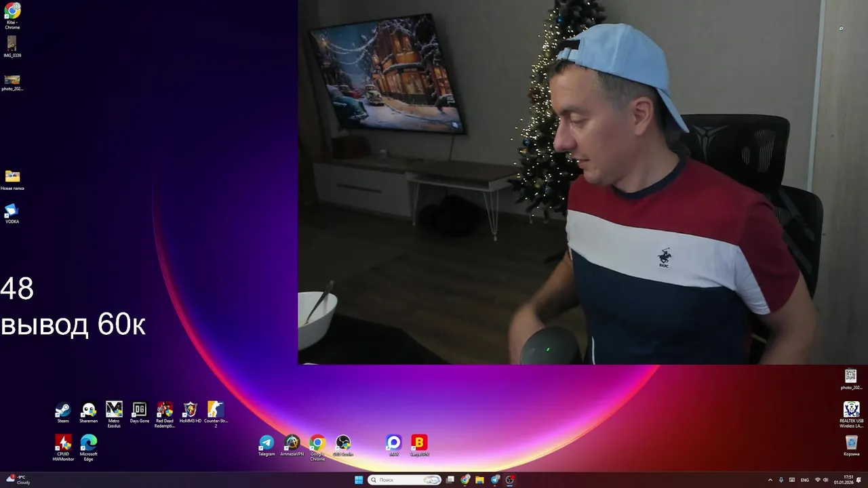Switch to Telegram in the taskbar

pos(495,480)
